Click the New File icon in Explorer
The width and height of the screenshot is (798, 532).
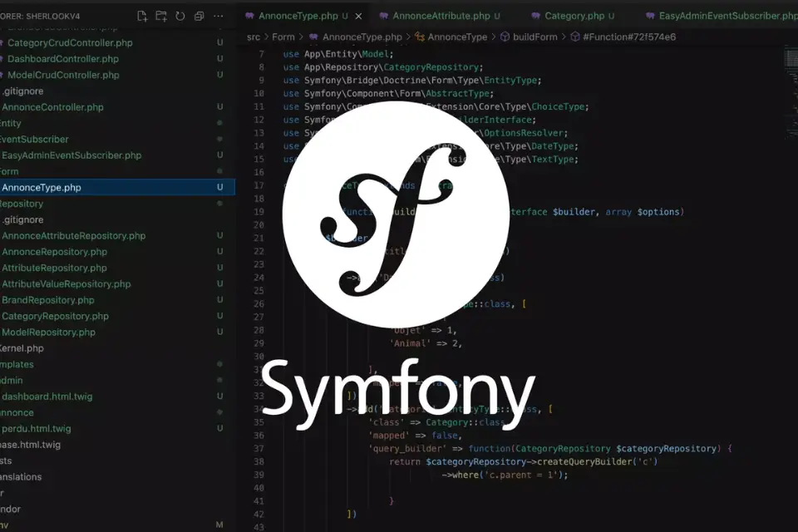(142, 15)
